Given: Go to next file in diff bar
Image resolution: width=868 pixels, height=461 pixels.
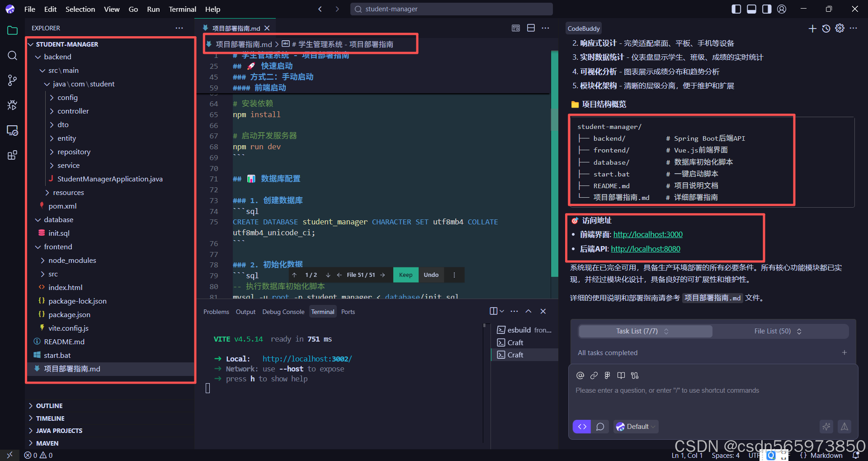Looking at the screenshot, I should (382, 275).
